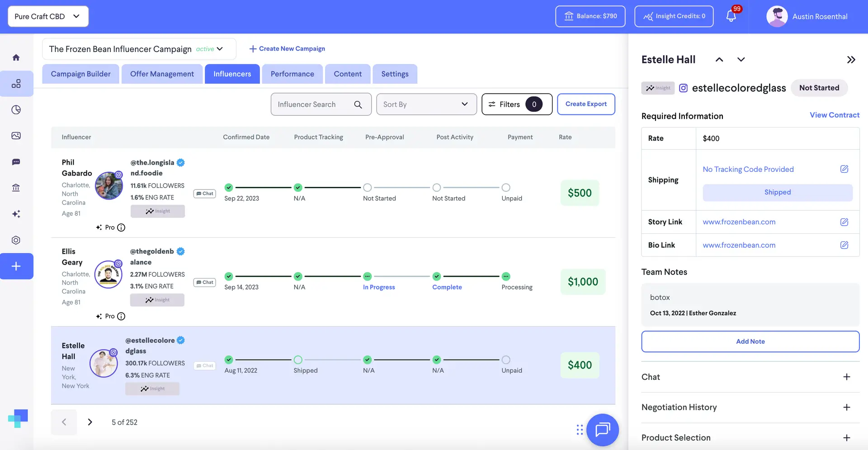Expand the Negotiation History section

[846, 407]
